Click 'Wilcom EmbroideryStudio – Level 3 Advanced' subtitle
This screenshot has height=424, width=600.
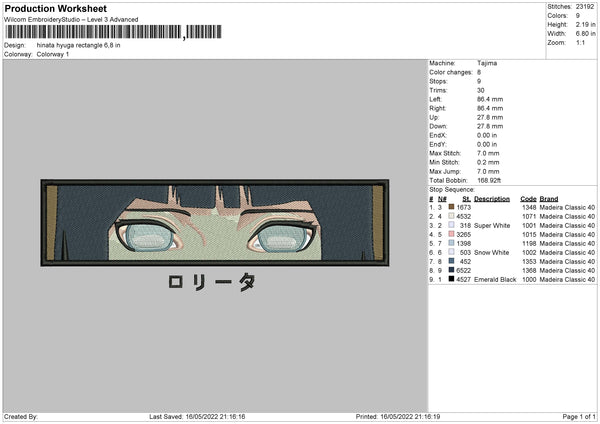(x=71, y=20)
